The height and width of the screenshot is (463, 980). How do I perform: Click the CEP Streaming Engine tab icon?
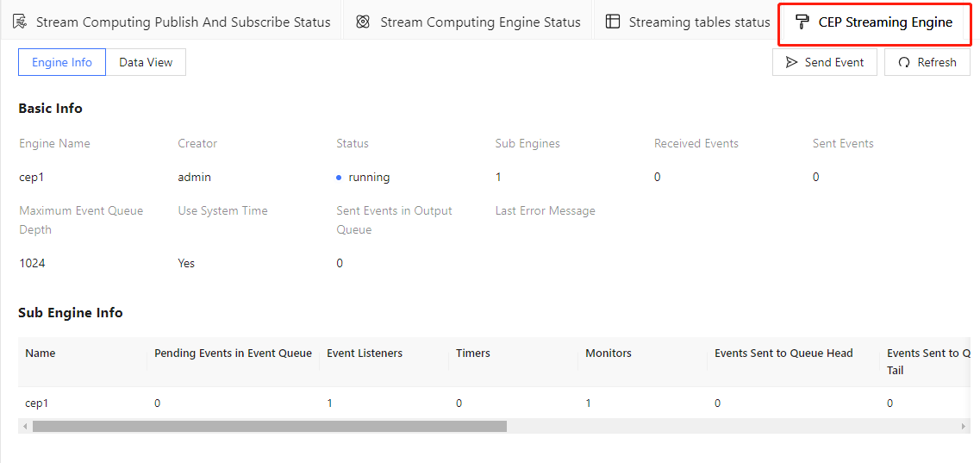point(802,22)
